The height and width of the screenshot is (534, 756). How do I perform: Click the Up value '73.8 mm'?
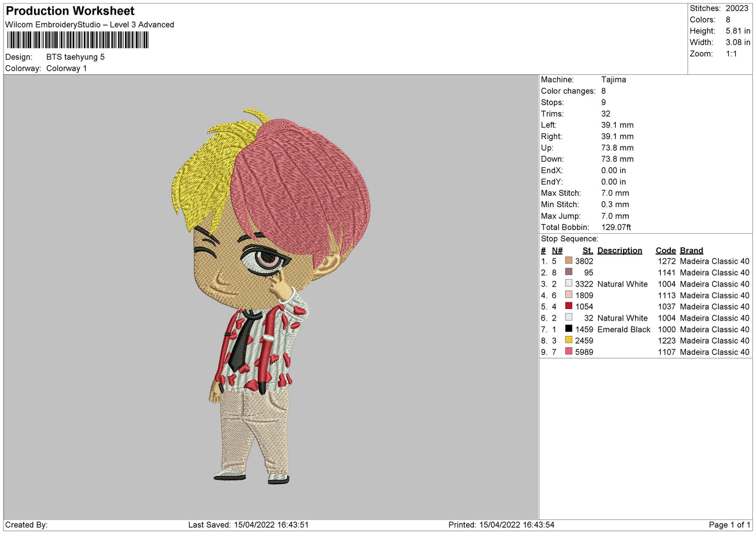click(x=617, y=148)
